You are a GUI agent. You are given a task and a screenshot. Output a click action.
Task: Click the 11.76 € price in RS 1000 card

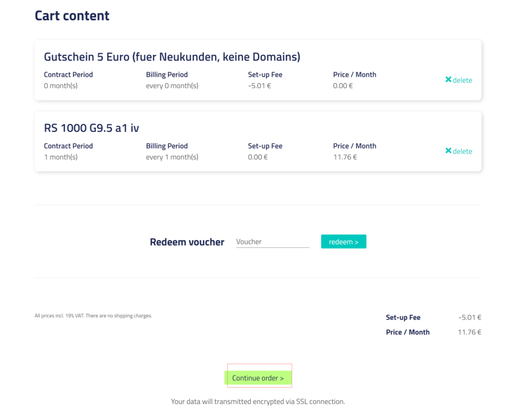click(x=345, y=157)
